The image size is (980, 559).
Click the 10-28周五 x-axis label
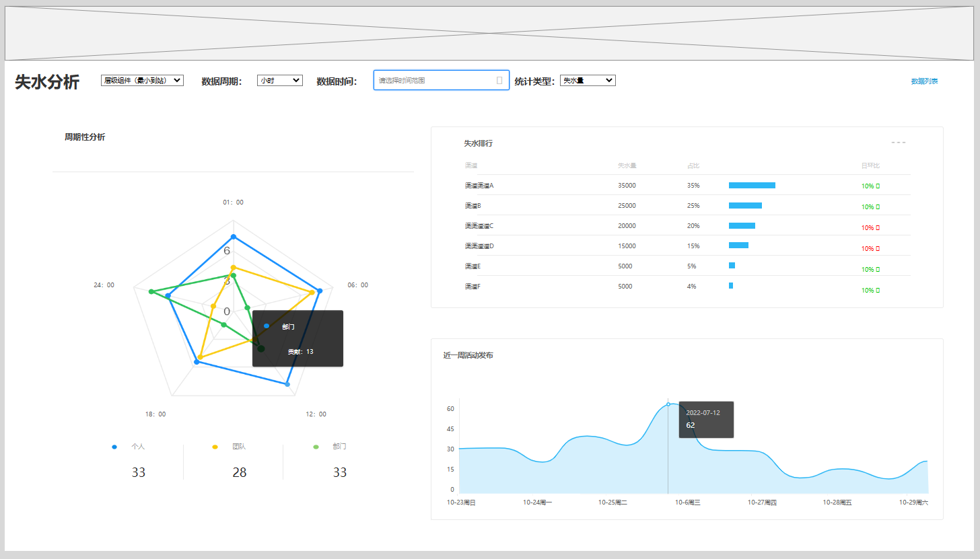pyautogui.click(x=837, y=502)
